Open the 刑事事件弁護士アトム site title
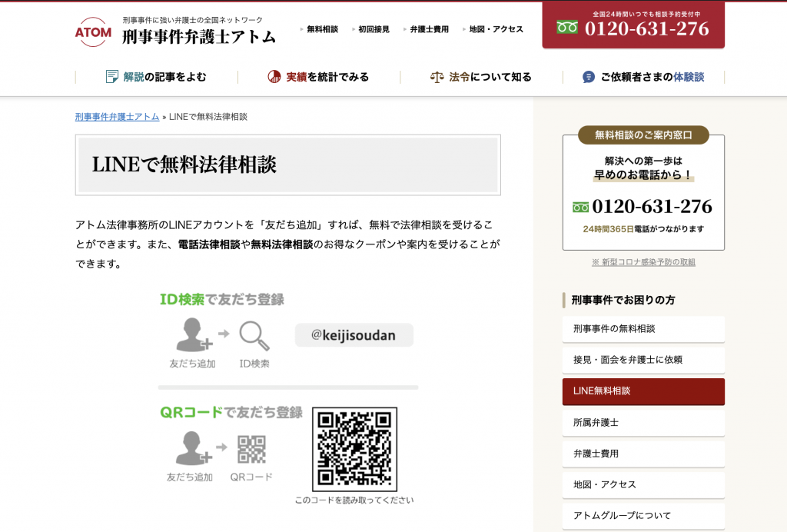 [199, 37]
